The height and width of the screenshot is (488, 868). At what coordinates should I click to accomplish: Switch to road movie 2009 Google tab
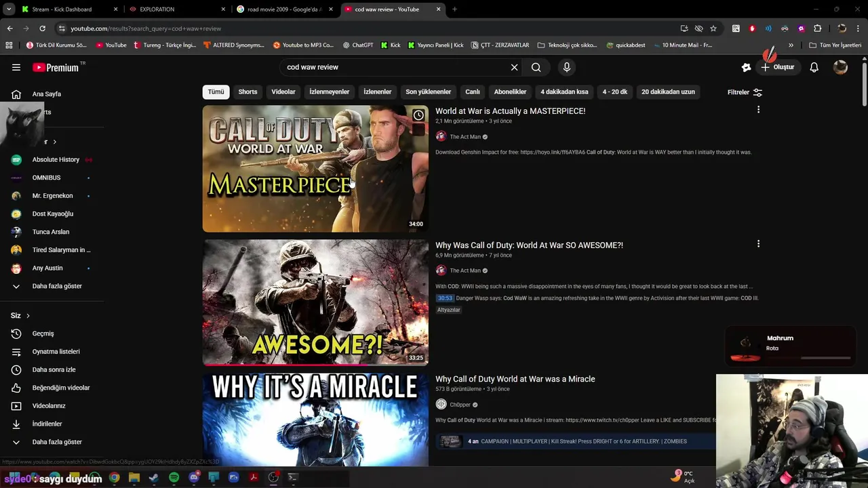pyautogui.click(x=283, y=9)
